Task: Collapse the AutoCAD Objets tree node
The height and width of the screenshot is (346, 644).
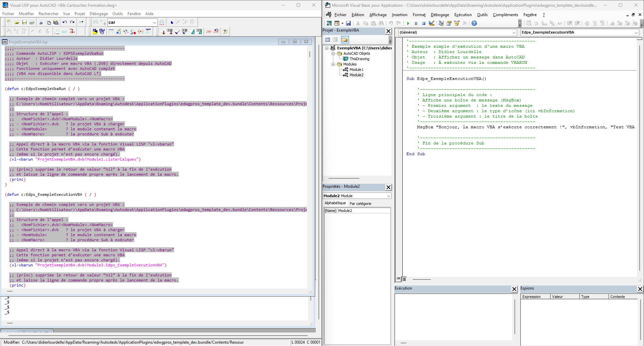Action: point(333,53)
